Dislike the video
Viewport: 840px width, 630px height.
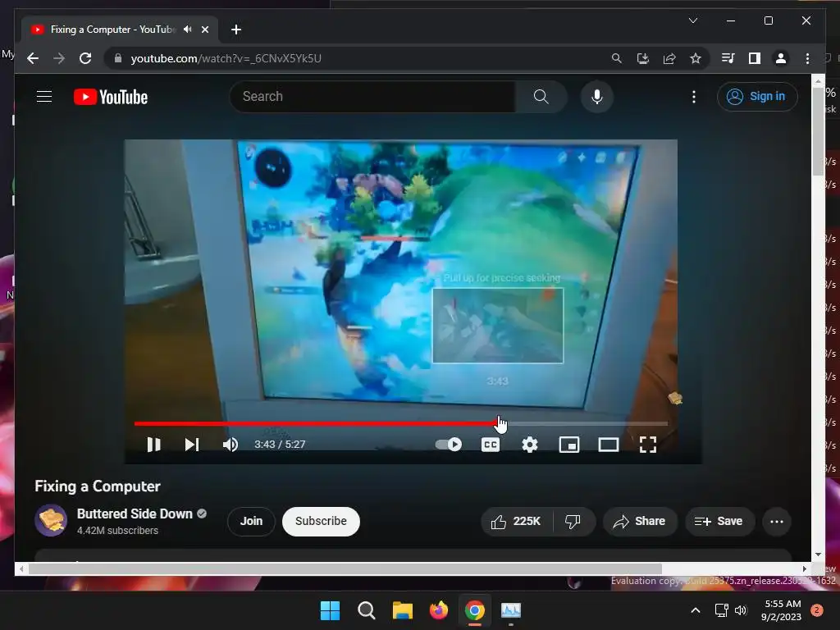point(573,521)
